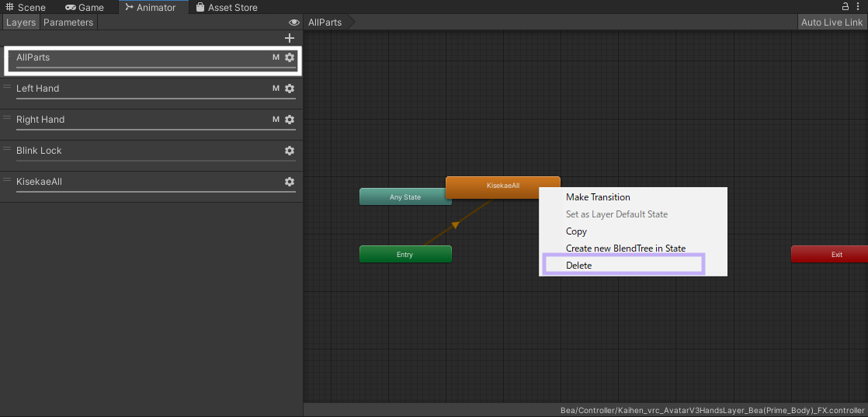Choose Make Transition from context menu

598,197
